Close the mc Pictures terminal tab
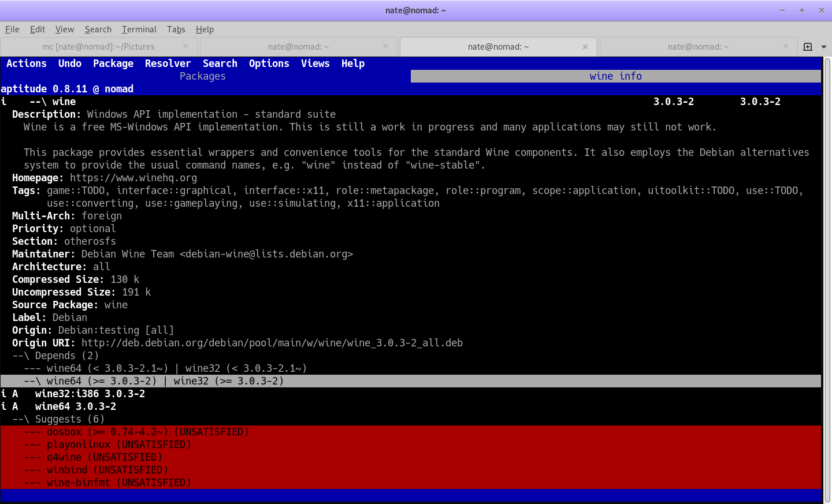The width and height of the screenshot is (832, 504). pyautogui.click(x=185, y=47)
